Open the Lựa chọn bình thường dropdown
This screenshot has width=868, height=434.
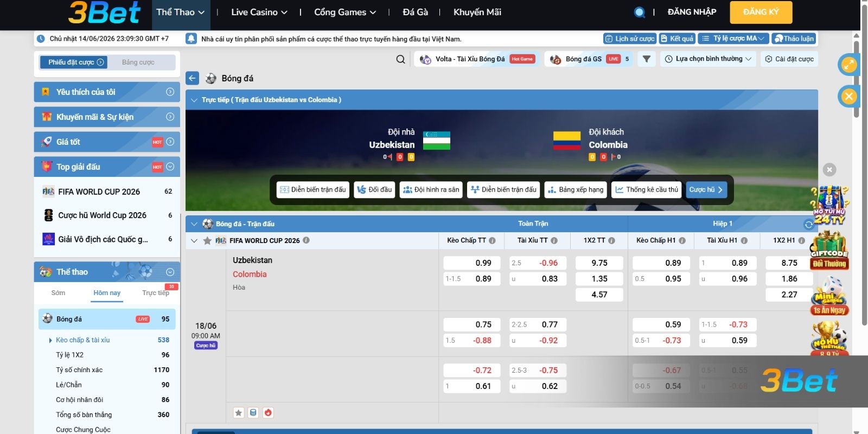click(x=709, y=59)
